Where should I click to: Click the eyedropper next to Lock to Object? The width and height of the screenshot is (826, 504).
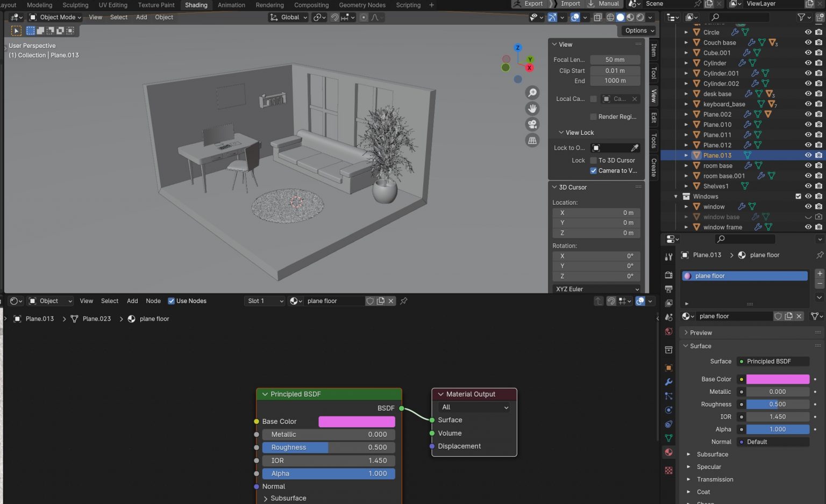tap(635, 147)
